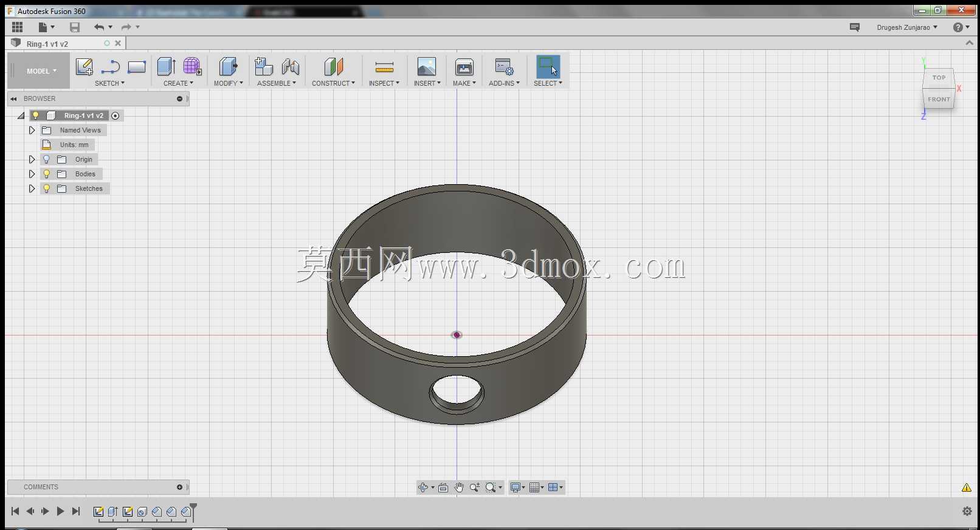
Task: Click the FRONT face of ViewCube
Action: click(939, 99)
